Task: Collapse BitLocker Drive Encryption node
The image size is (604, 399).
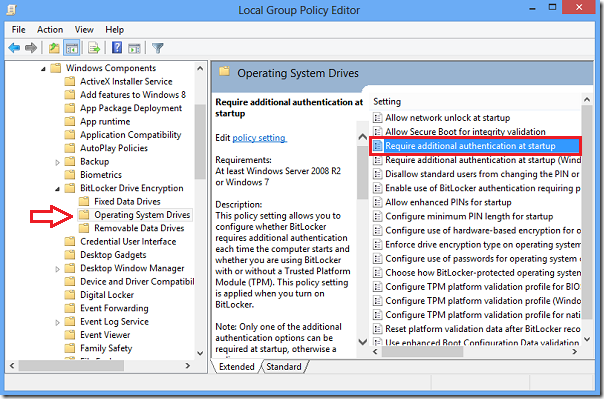Action: 57,189
